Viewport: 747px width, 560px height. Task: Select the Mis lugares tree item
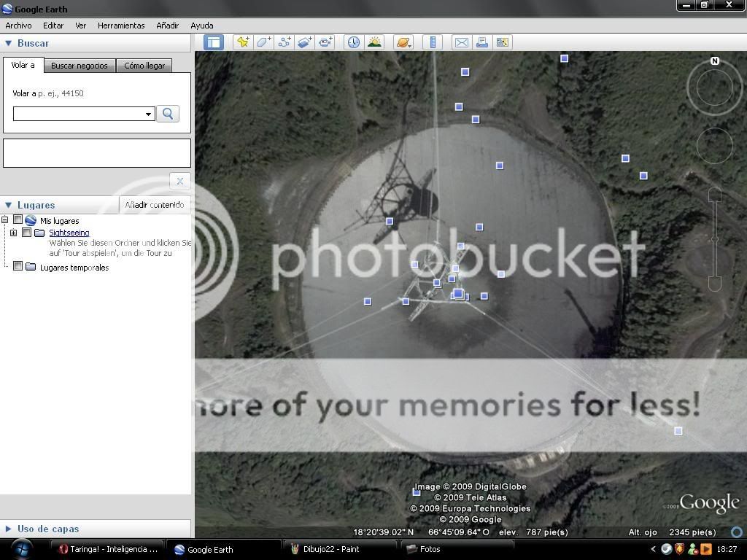coord(60,221)
